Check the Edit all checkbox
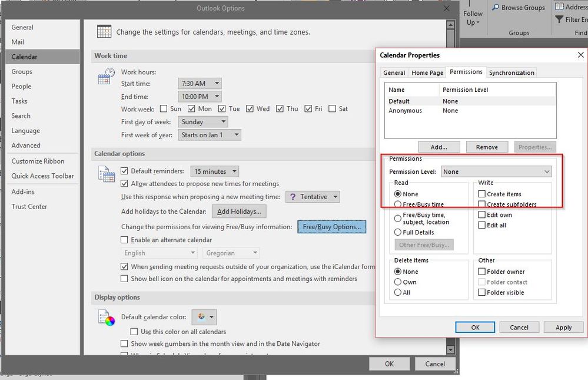This screenshot has height=380, width=588. pos(482,225)
